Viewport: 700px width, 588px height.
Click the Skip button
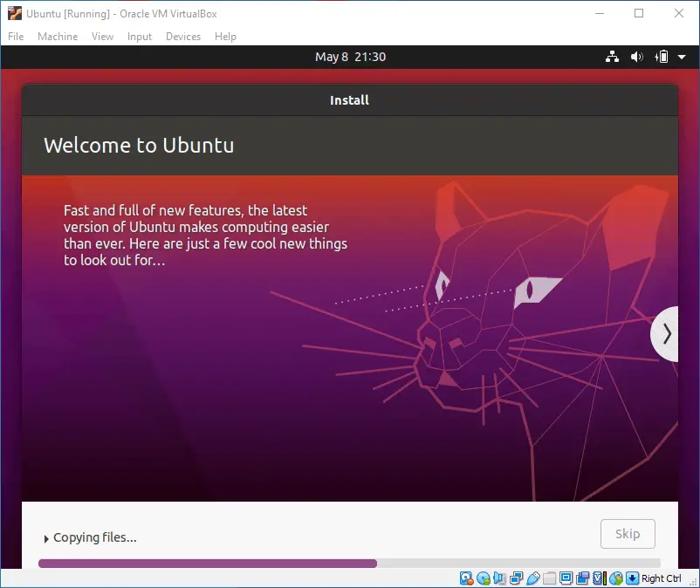[x=628, y=534]
